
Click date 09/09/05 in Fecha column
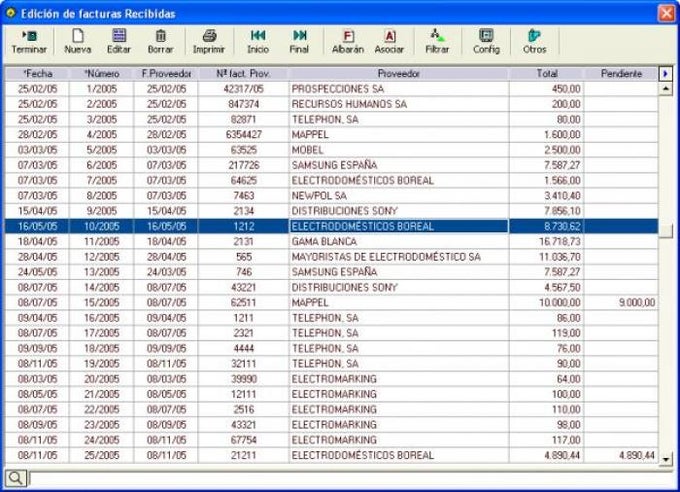pos(37,348)
